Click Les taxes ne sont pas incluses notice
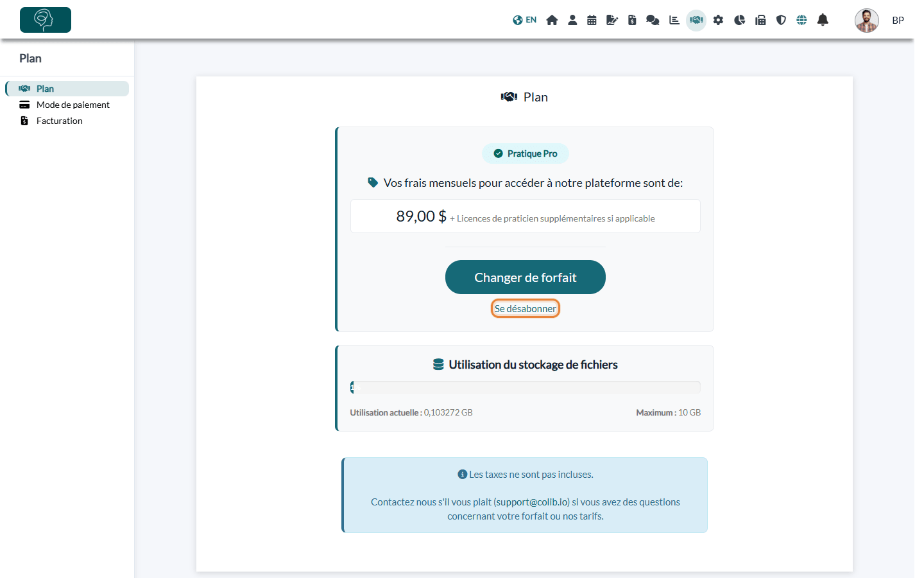The width and height of the screenshot is (924, 578). 526,475
